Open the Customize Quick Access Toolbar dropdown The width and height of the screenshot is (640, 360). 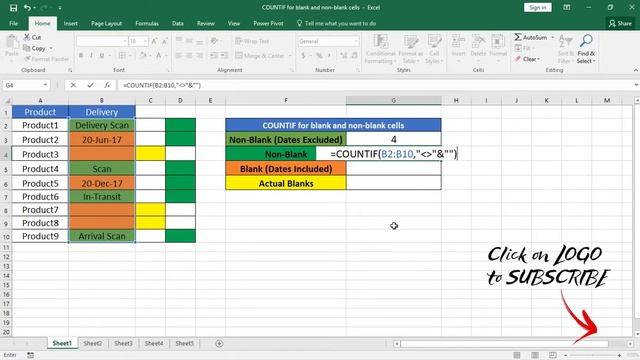coord(60,8)
